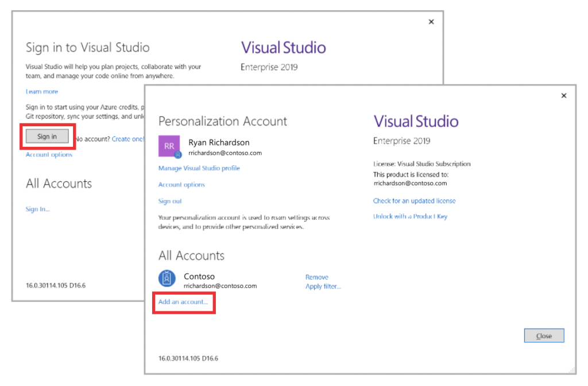Click Unlock with a Product Key
The height and width of the screenshot is (386, 588).
tap(410, 216)
